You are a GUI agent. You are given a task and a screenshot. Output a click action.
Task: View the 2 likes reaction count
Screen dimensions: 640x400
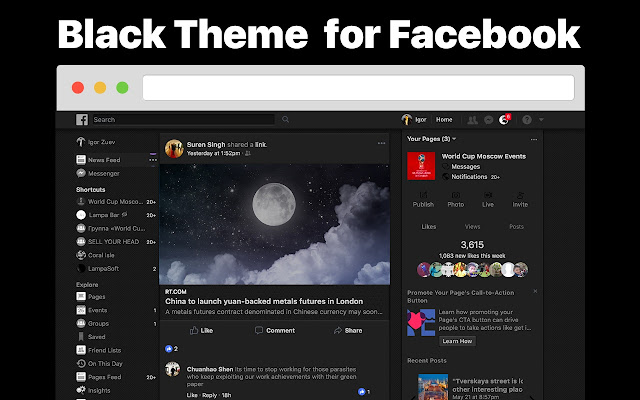(171, 349)
